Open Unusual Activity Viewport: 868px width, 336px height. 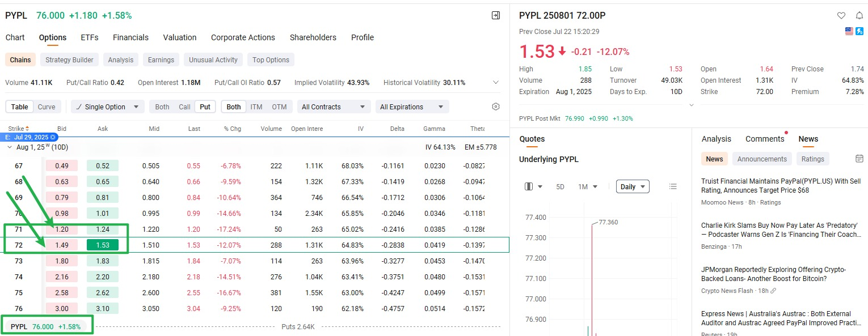pos(213,59)
